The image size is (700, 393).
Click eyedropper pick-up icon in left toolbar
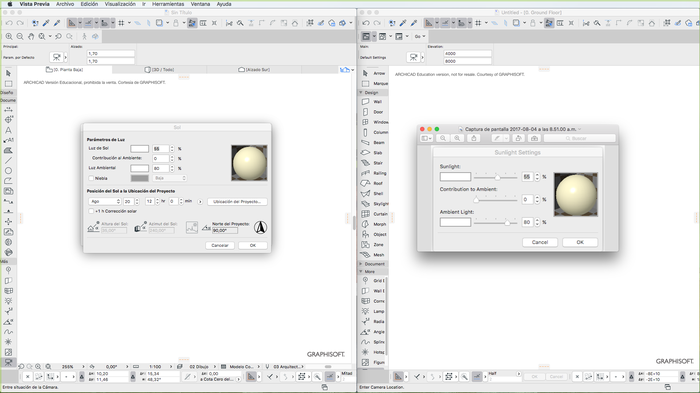(x=46, y=23)
